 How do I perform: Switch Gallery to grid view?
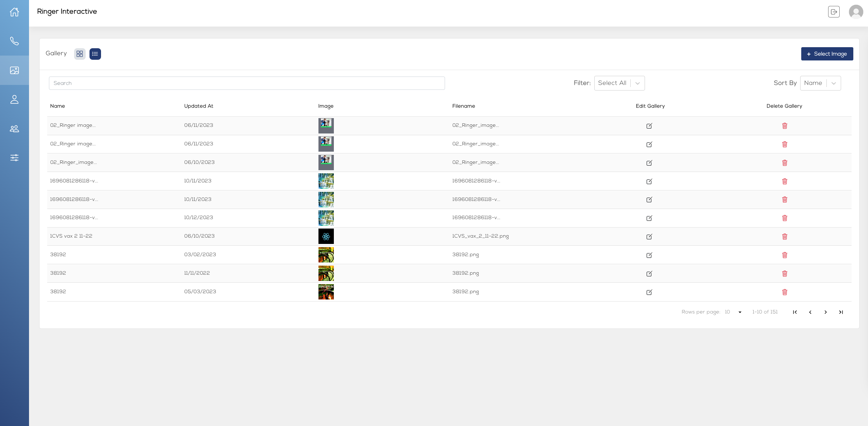(80, 54)
